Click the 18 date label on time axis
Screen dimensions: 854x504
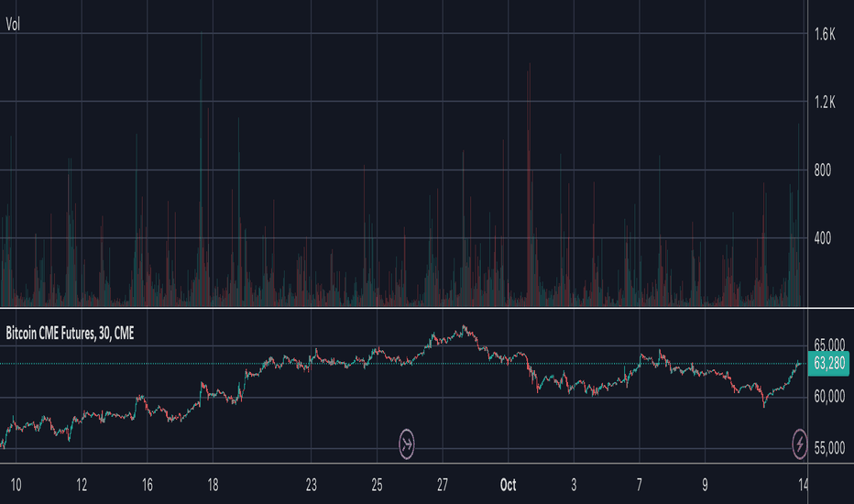pos(213,485)
